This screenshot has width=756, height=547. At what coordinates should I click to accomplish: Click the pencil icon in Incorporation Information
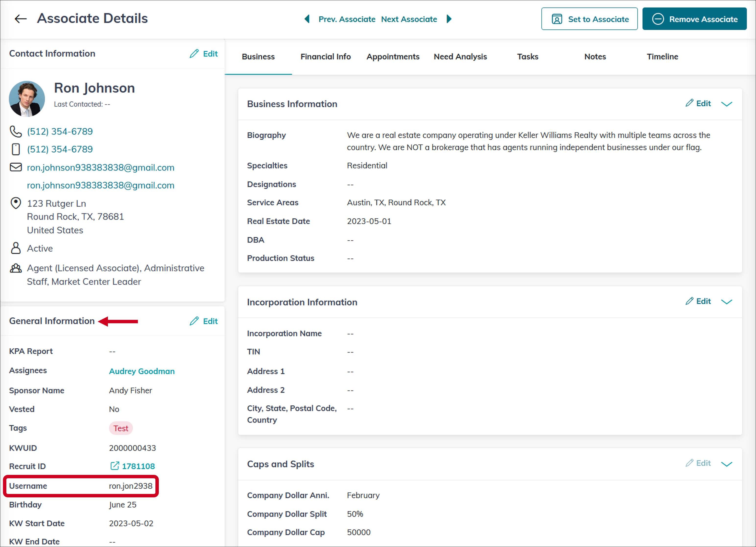[689, 301]
